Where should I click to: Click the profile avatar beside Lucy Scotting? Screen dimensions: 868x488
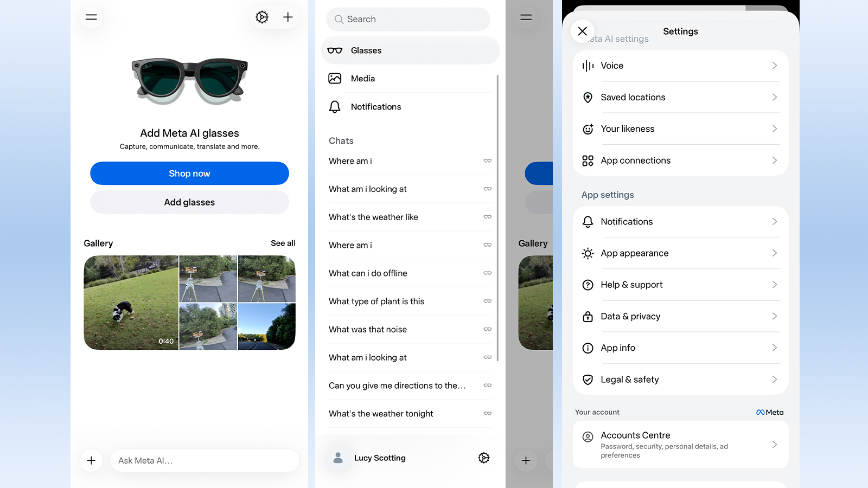point(338,458)
